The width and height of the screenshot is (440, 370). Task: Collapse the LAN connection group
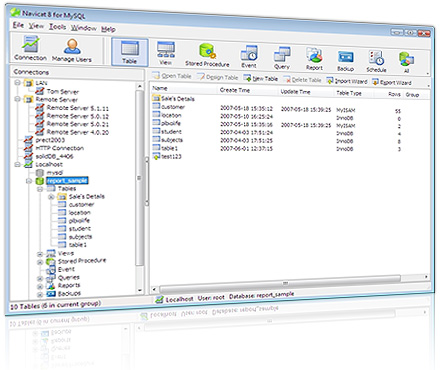[x=18, y=83]
